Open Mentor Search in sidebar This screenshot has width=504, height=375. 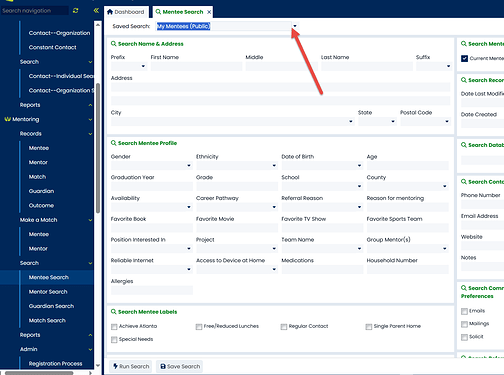click(48, 292)
